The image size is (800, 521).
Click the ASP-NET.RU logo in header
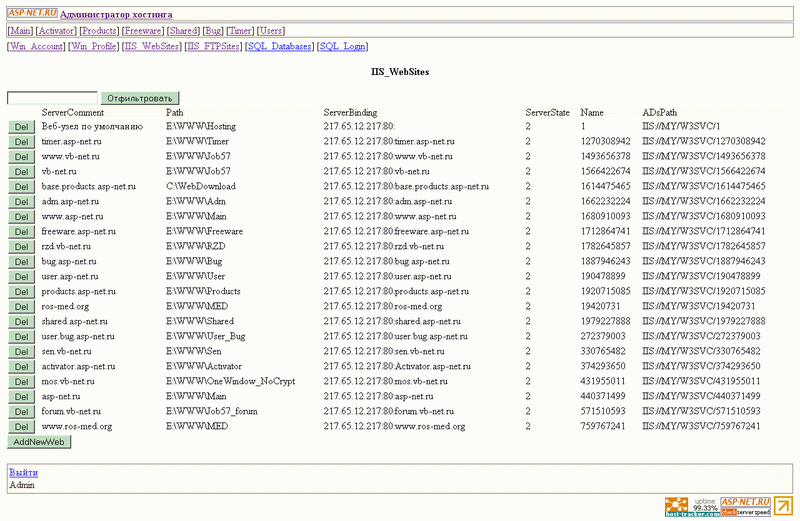[32, 13]
